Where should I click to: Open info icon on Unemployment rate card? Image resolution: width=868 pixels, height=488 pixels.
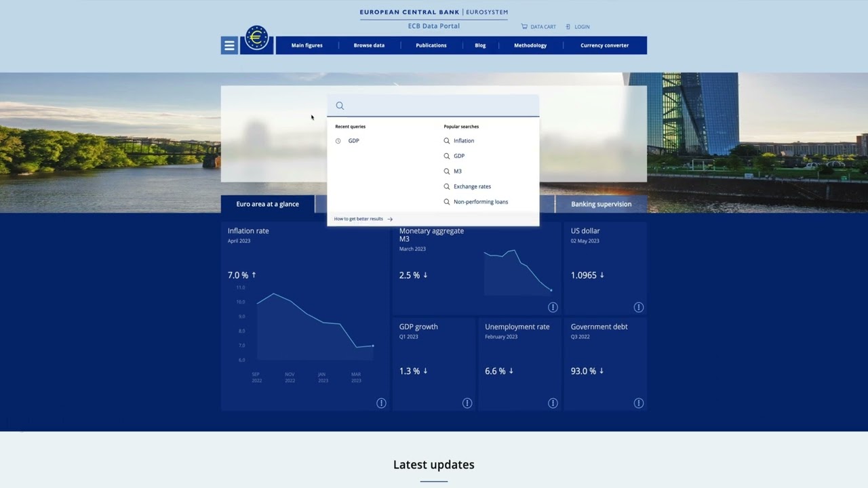tap(553, 403)
